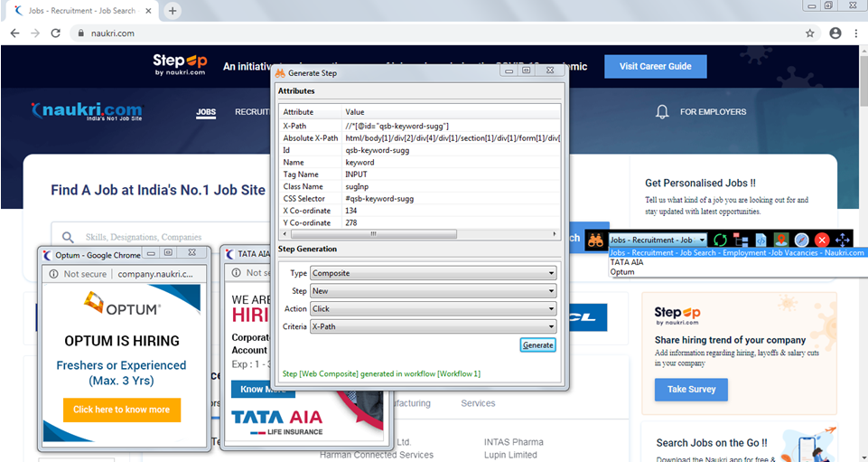Image resolution: width=868 pixels, height=462 pixels.
Task: Open the Step dropdown showing New
Action: tap(433, 291)
